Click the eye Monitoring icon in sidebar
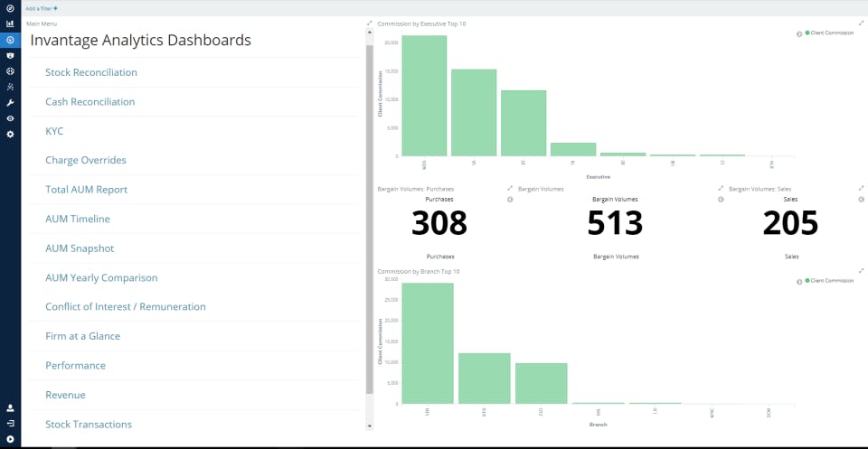This screenshot has width=868, height=449. pos(10,118)
